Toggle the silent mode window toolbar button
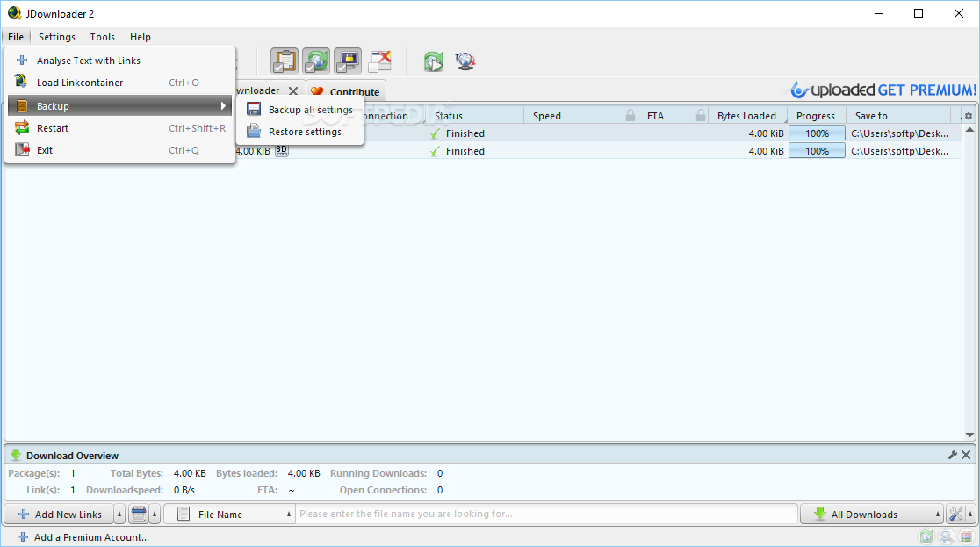This screenshot has width=980, height=547. (380, 61)
